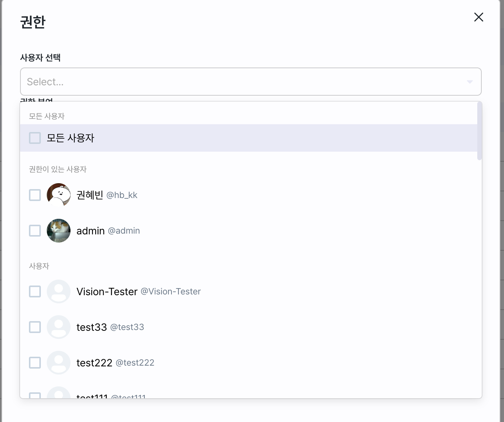Tick the checkbox next to admin

point(35,230)
